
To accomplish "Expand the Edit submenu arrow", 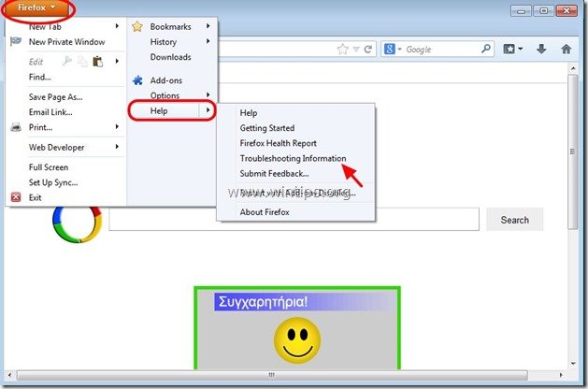I will click(x=117, y=61).
